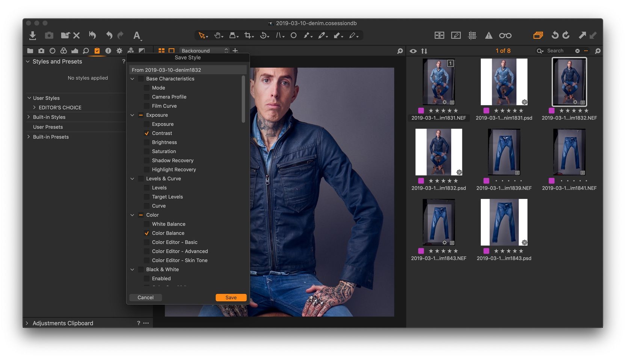Click the magenta color tag of im1843.psd

[x=486, y=251]
